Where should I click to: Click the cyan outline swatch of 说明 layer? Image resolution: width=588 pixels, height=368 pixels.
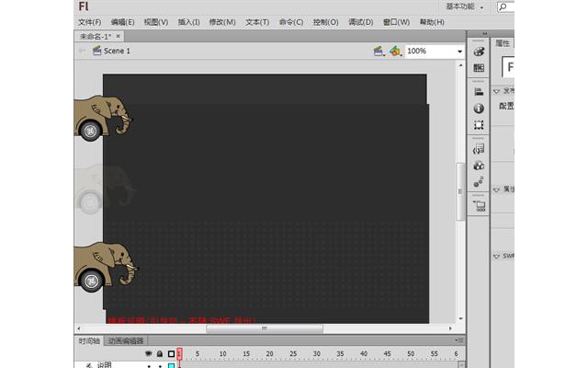pyautogui.click(x=172, y=366)
